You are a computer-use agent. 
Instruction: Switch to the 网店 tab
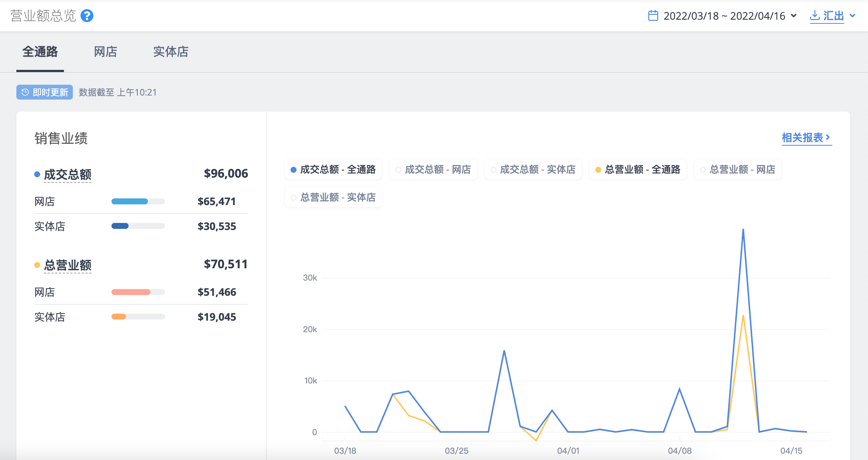(106, 52)
